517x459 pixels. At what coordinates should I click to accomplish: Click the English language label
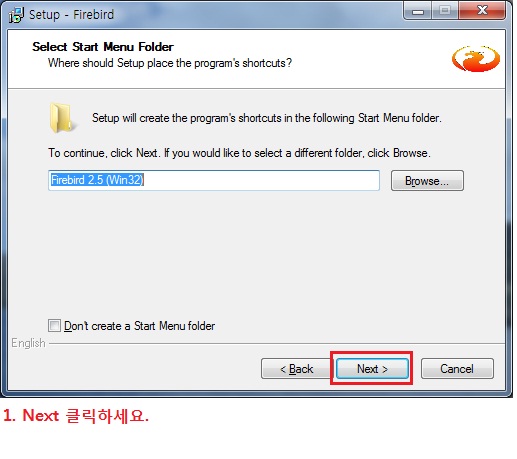click(x=28, y=343)
